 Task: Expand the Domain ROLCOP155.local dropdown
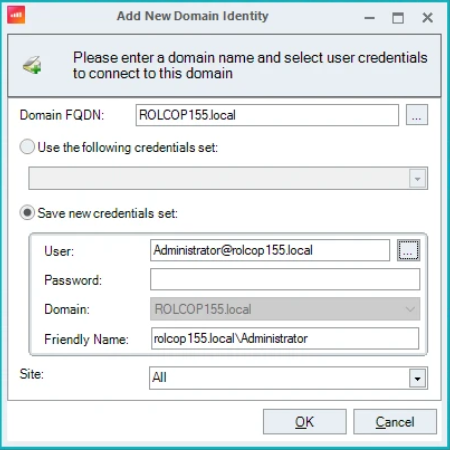coord(410,309)
